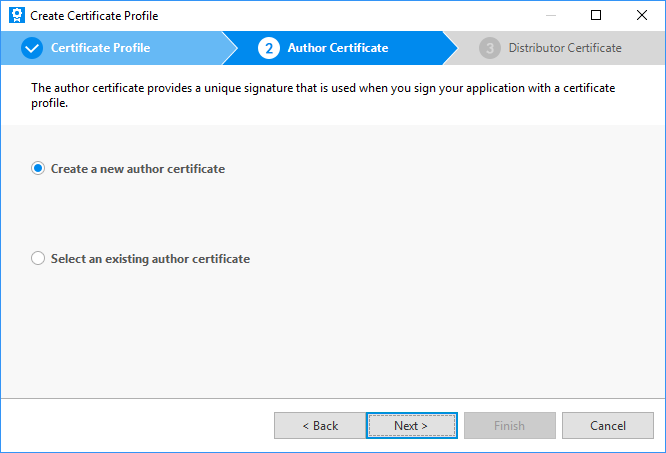This screenshot has height=453, width=666.
Task: Select the Author Certificate step label
Action: pos(338,48)
